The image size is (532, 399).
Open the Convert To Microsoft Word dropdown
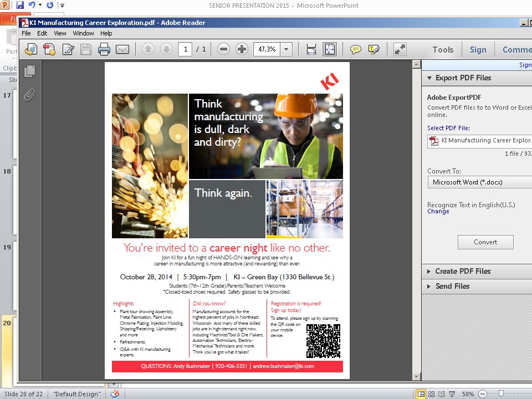point(480,182)
